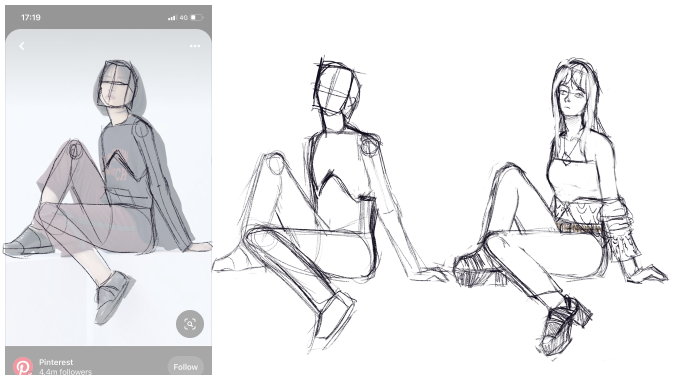Viewport: 686px width, 375px height.
Task: Click the Pinterest account name
Action: coord(56,362)
